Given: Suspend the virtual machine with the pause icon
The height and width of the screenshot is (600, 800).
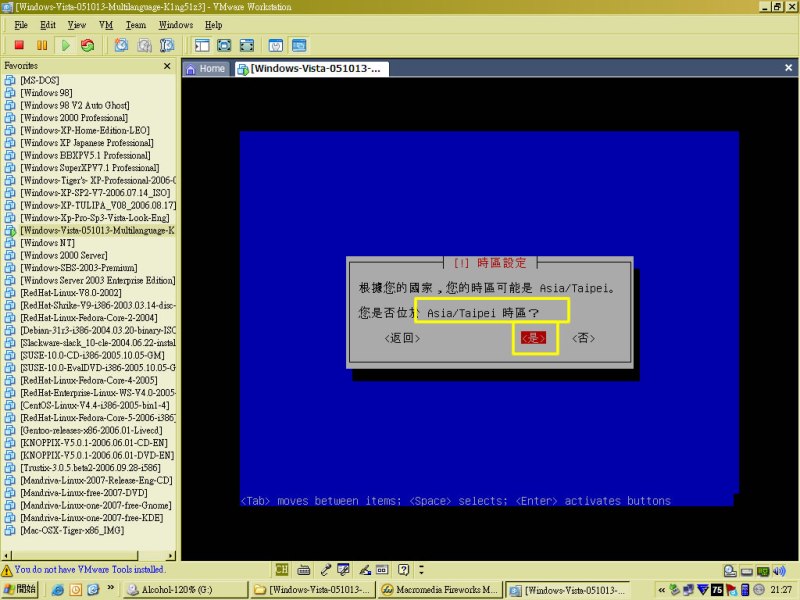Looking at the screenshot, I should tap(42, 45).
